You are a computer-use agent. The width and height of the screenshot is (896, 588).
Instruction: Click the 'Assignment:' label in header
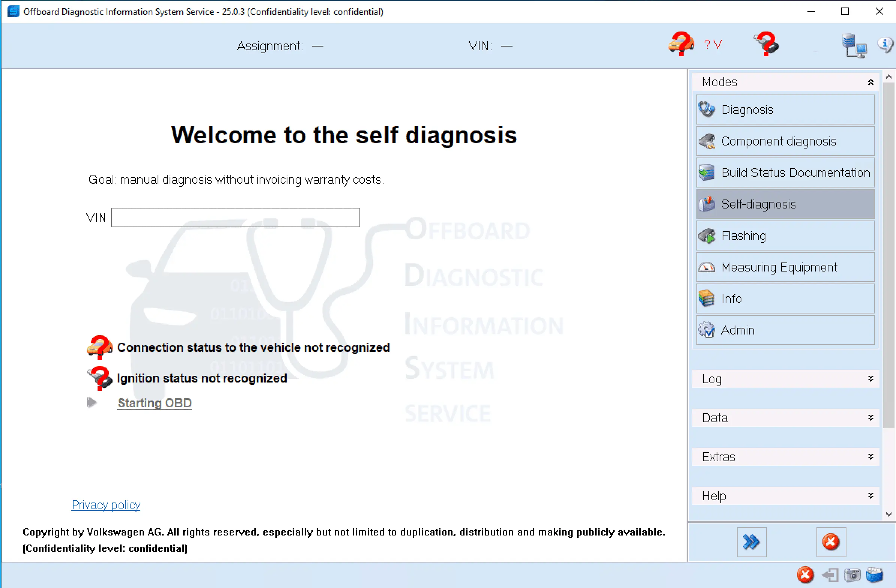click(270, 46)
